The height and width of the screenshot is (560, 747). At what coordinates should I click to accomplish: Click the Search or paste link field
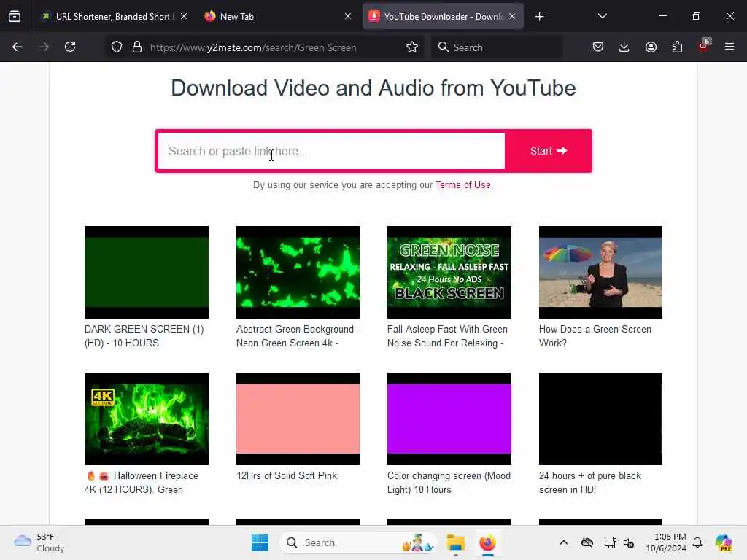(x=331, y=151)
